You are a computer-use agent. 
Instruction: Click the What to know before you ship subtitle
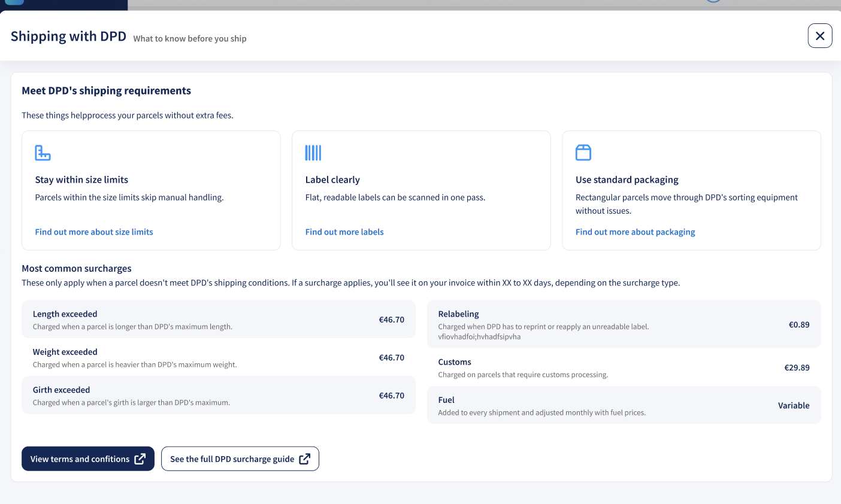pyautogui.click(x=190, y=38)
